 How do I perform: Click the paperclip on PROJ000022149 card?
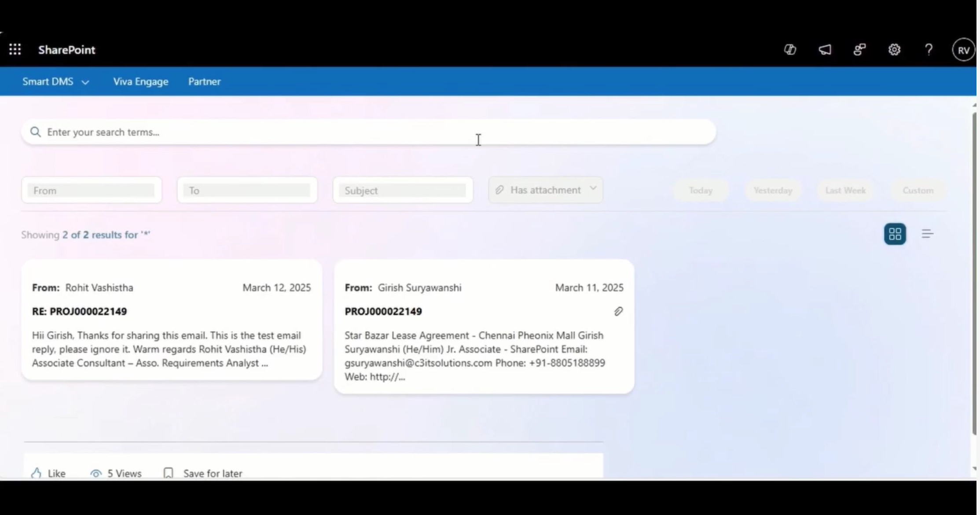pos(618,312)
